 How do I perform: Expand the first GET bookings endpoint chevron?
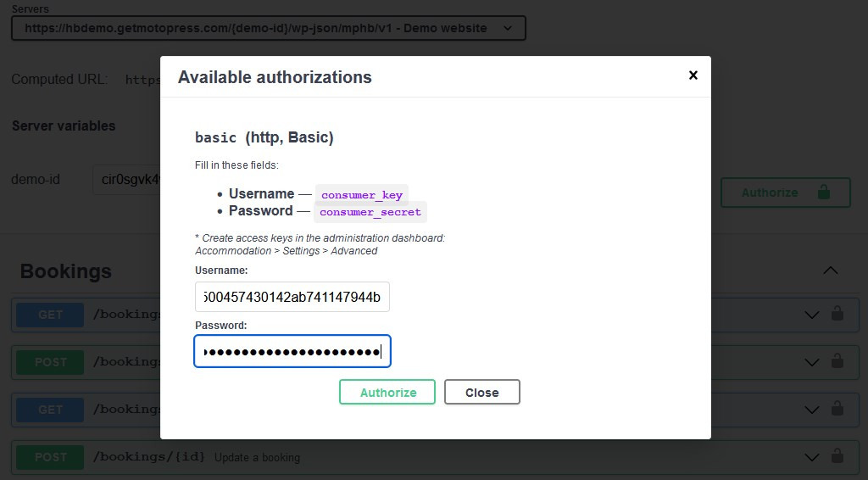coord(811,315)
